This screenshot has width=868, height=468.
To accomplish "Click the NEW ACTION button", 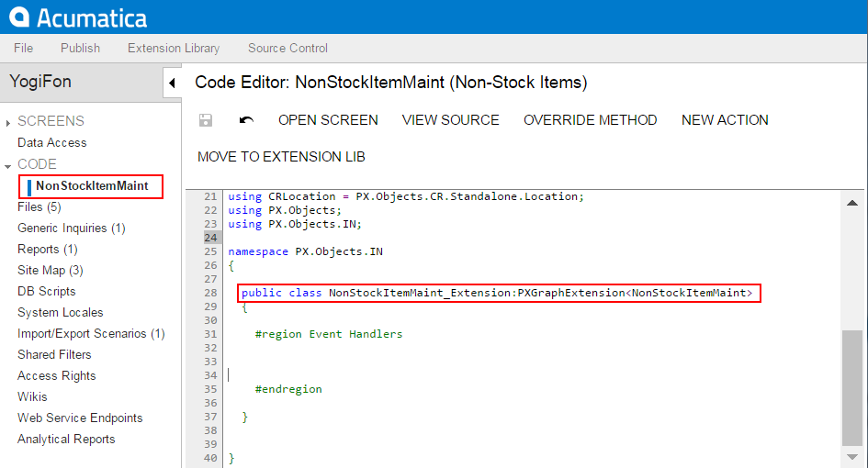I will click(x=725, y=120).
